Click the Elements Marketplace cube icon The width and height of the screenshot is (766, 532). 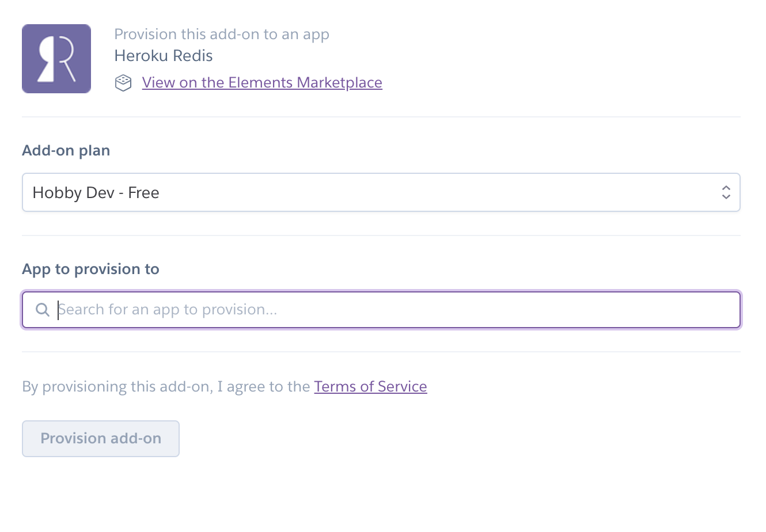[123, 83]
